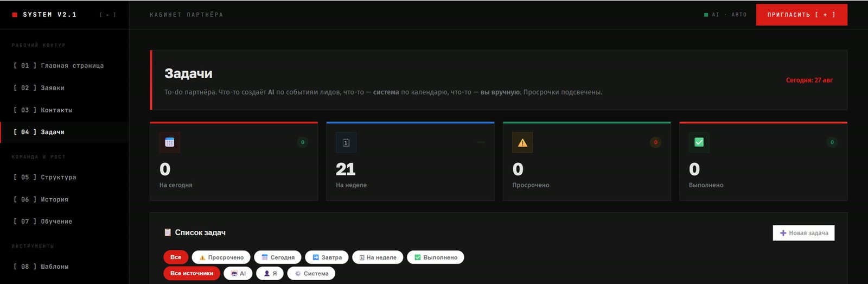Click the calendar icon on 'На сегодня' card
Viewport: 868px width, 284px height.
(x=169, y=142)
